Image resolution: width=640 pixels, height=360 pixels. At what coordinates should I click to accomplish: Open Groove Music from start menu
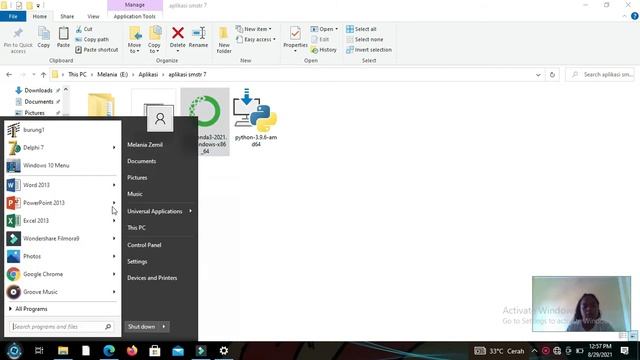point(62,292)
